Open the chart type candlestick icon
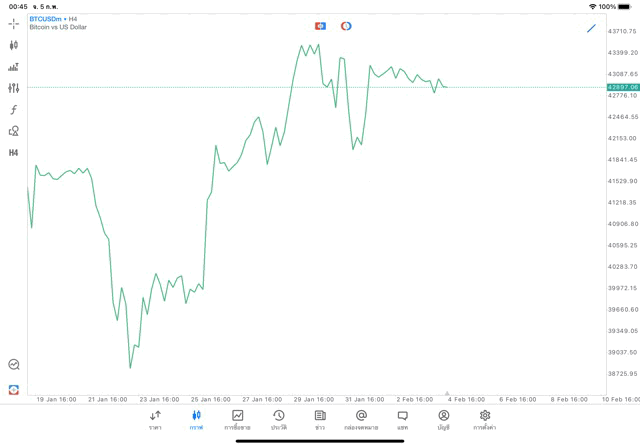640x447 pixels. (14, 45)
